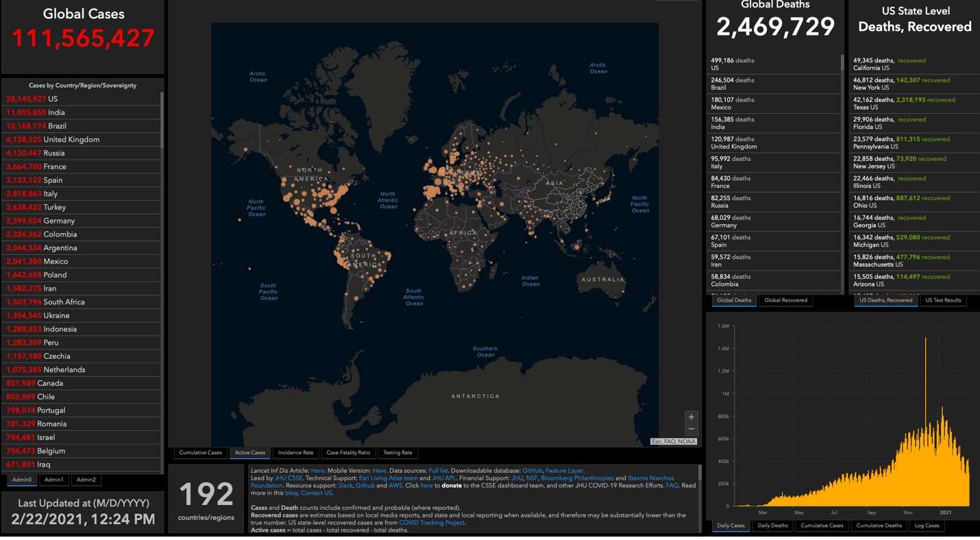Open Esri Living Atlas team link
This screenshot has width=980, height=540.
point(389,478)
